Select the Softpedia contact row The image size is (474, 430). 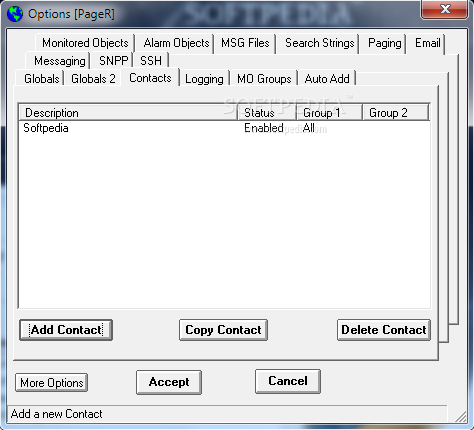tap(224, 128)
